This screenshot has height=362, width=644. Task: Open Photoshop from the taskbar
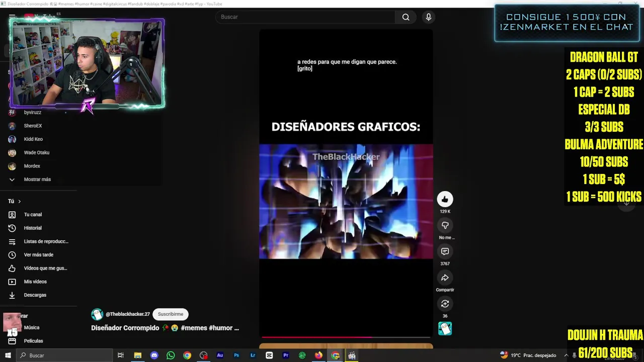click(x=236, y=355)
